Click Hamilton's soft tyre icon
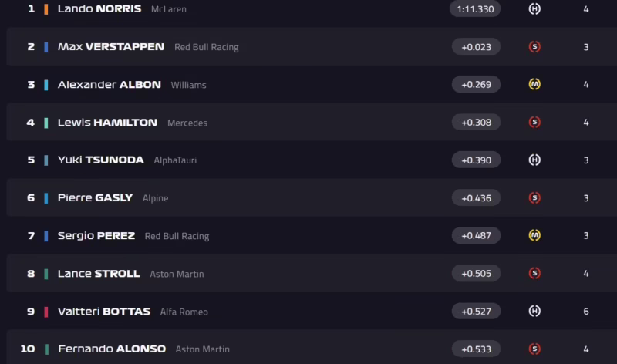The width and height of the screenshot is (617, 364). [534, 123]
